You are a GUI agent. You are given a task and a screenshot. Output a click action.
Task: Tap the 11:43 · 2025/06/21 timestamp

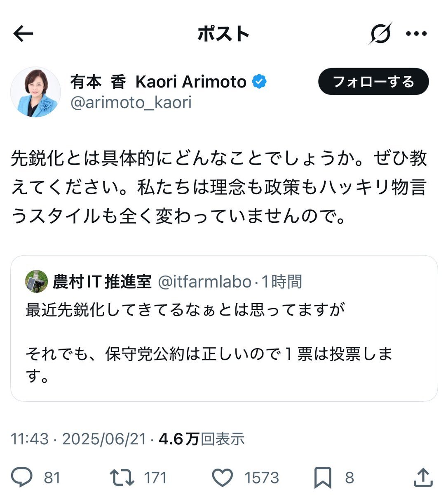pos(79,439)
